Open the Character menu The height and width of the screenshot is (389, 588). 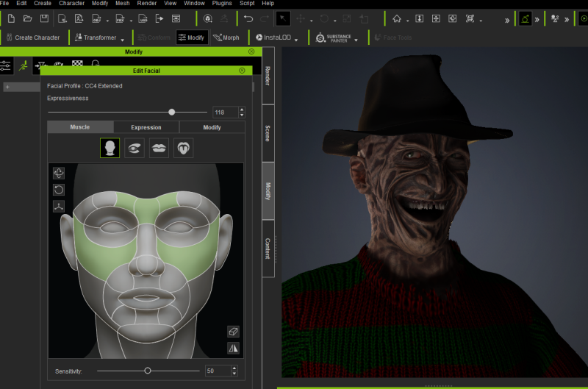[71, 3]
